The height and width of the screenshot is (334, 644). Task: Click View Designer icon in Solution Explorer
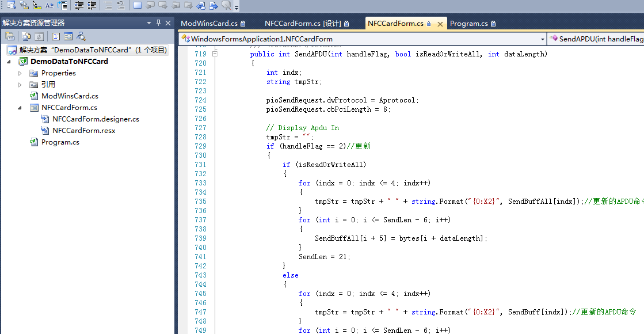click(68, 36)
